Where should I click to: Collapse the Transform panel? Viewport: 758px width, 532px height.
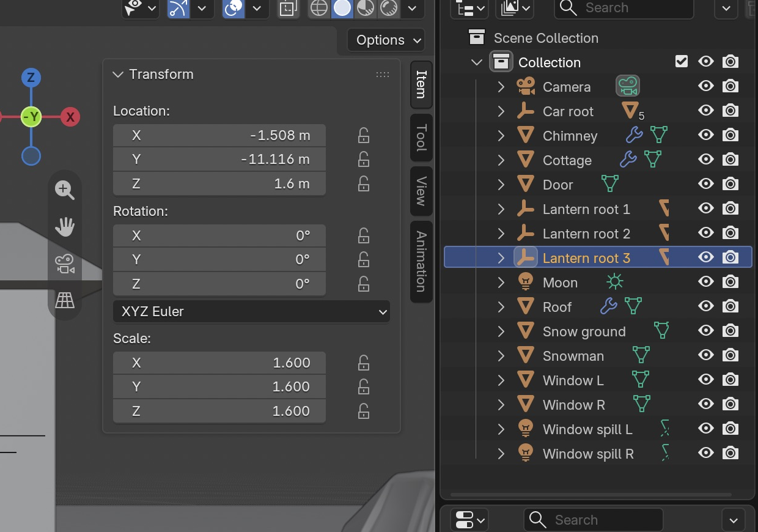118,75
